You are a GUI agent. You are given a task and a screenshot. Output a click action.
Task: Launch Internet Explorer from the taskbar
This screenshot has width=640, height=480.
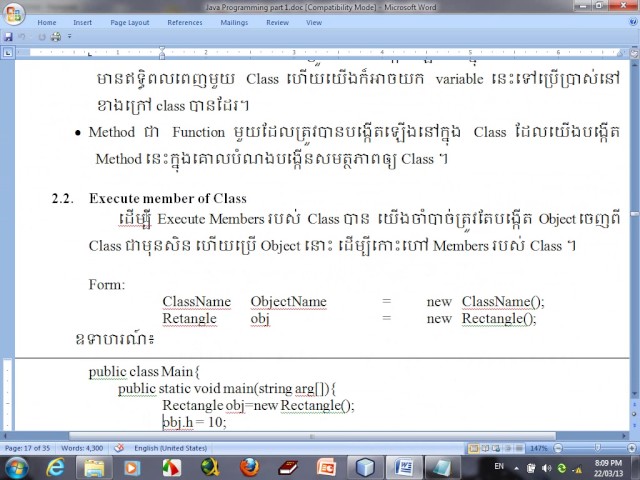[x=56, y=467]
